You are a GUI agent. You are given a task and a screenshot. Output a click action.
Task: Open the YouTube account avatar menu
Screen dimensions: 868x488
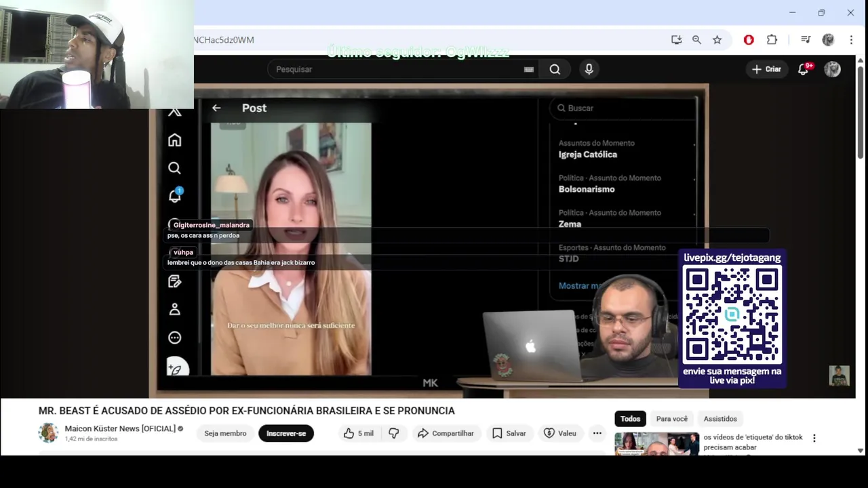[832, 69]
